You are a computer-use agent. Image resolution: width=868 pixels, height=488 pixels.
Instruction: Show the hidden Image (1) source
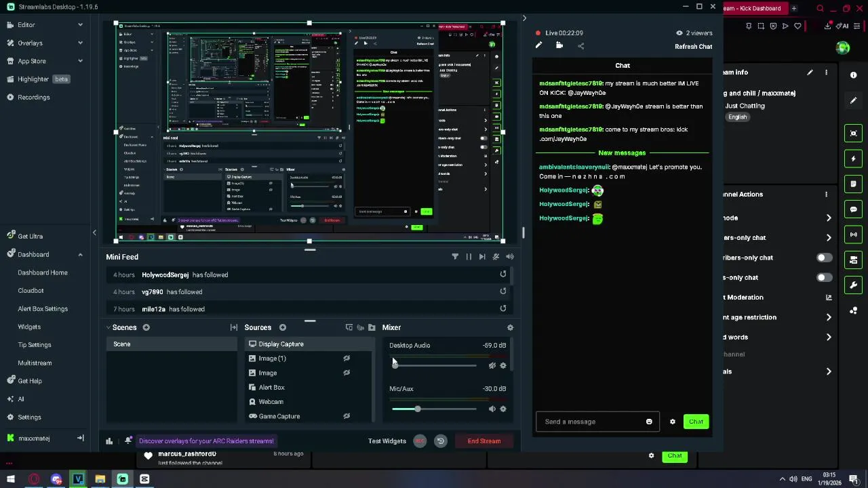click(x=347, y=359)
